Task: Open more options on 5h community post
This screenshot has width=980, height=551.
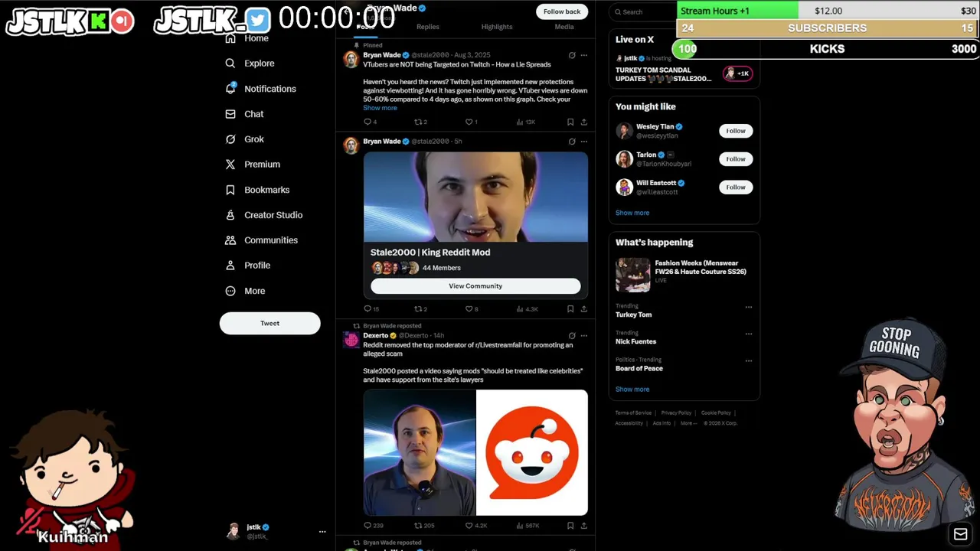Action: [583, 141]
